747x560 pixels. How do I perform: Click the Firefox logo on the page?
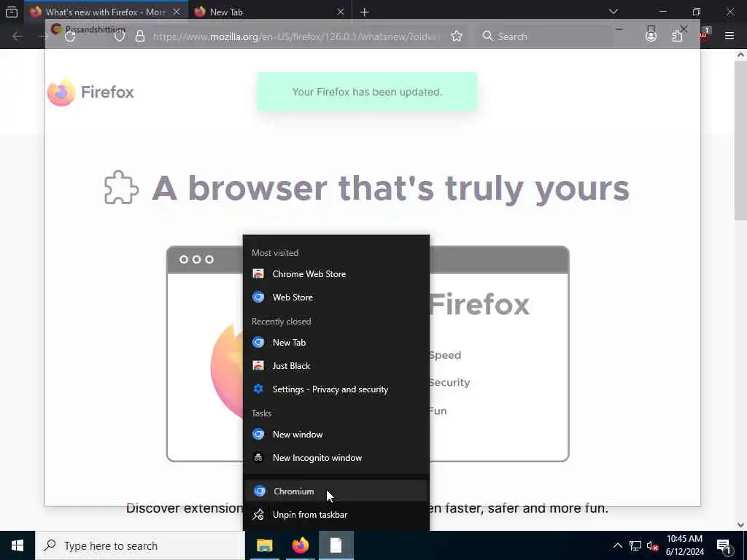pyautogui.click(x=90, y=92)
